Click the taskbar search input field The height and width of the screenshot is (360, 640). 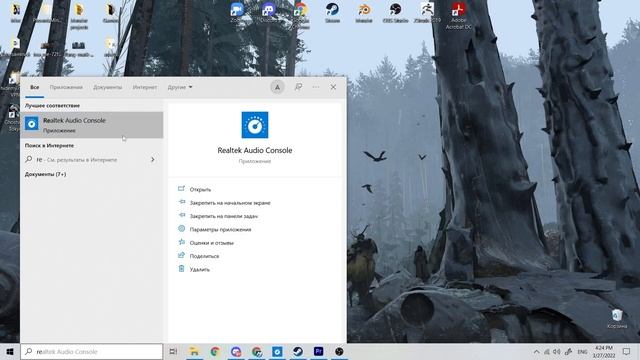(92, 351)
